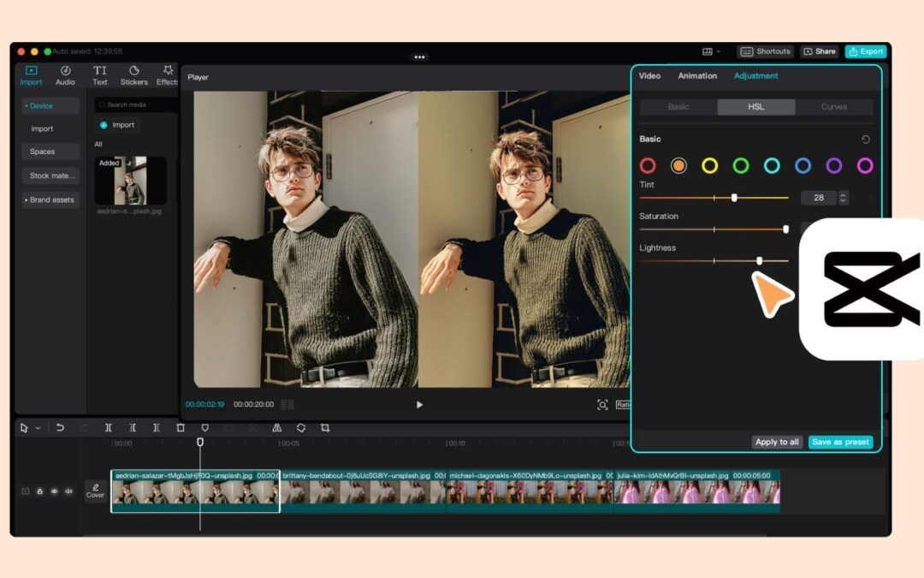924x578 pixels.
Task: Click the Export button
Action: pyautogui.click(x=866, y=51)
